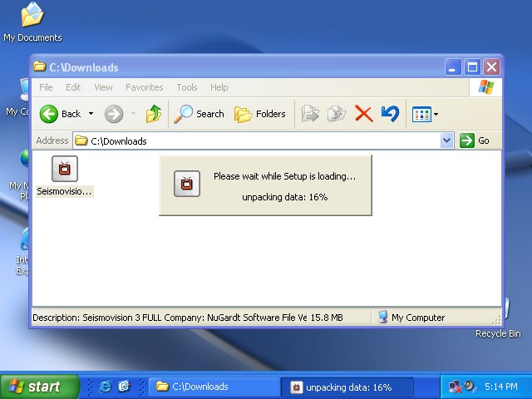
Task: Click the Start button
Action: click(x=39, y=387)
